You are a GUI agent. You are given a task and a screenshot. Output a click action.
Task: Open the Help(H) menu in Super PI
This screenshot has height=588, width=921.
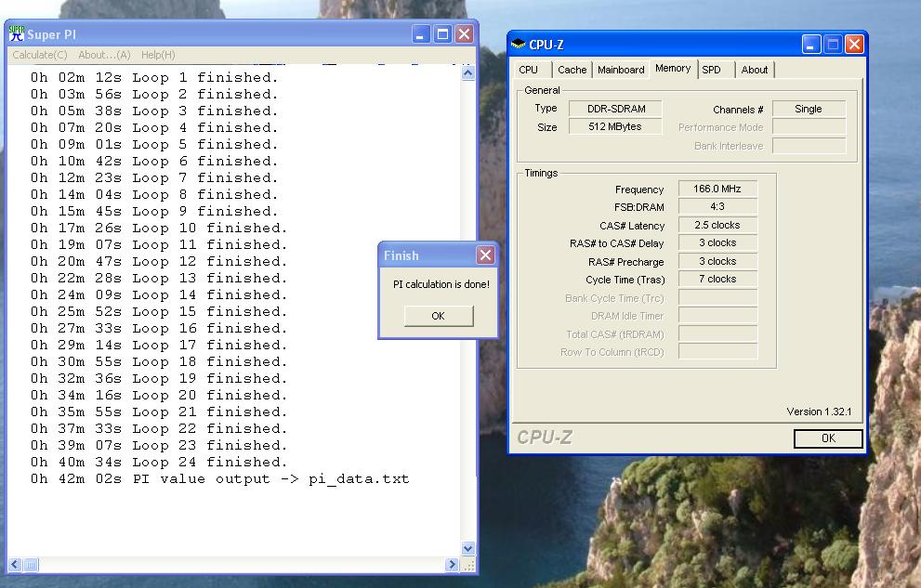pos(157,55)
